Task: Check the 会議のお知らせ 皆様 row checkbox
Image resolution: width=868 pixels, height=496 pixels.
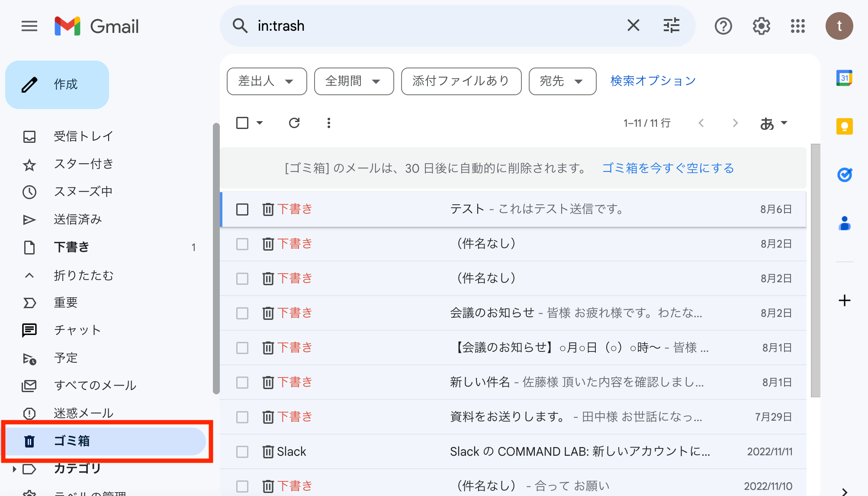Action: pyautogui.click(x=242, y=313)
